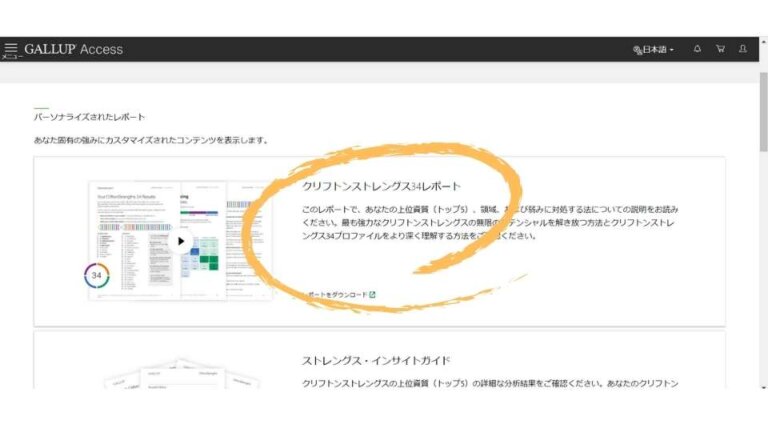Click the GALLUP Access logo

pos(73,49)
